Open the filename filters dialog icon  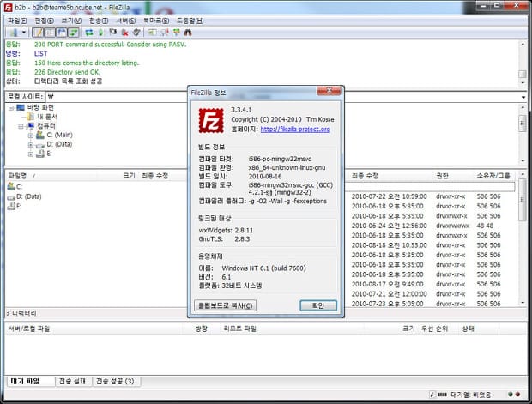[152, 33]
